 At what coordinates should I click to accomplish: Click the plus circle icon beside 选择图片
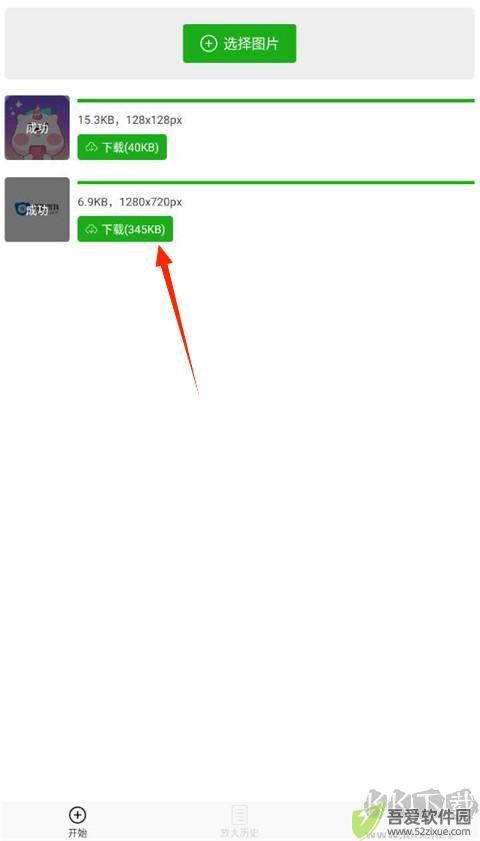tap(208, 43)
